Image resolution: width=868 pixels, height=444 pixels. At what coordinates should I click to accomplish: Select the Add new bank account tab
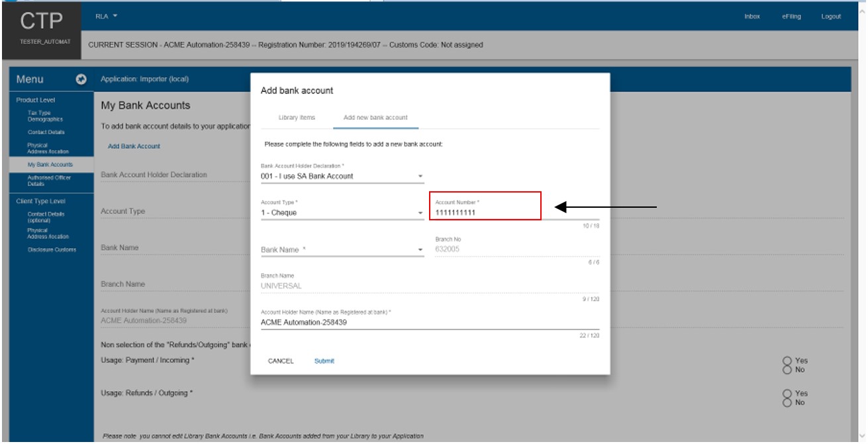click(x=375, y=117)
